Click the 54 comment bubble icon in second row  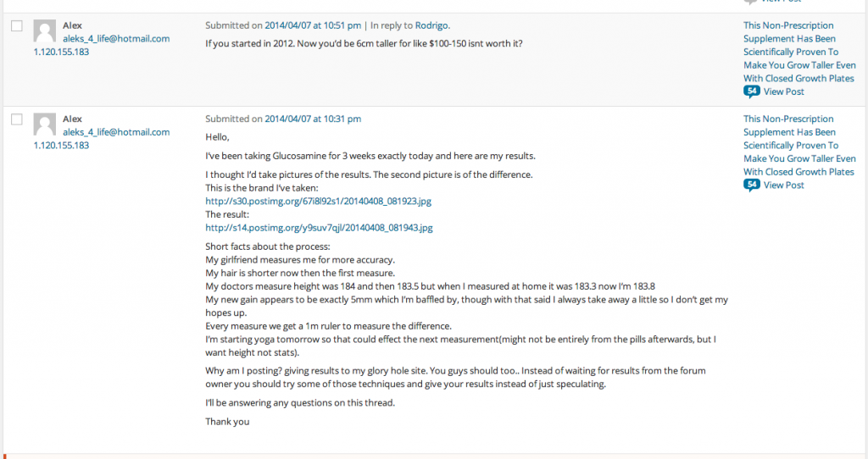(751, 185)
